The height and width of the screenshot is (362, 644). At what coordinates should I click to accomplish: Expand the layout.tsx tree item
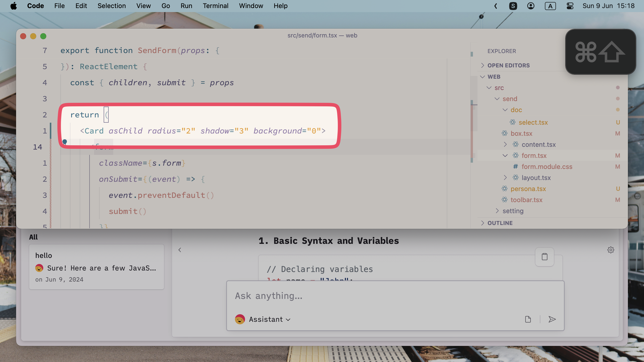coord(505,178)
